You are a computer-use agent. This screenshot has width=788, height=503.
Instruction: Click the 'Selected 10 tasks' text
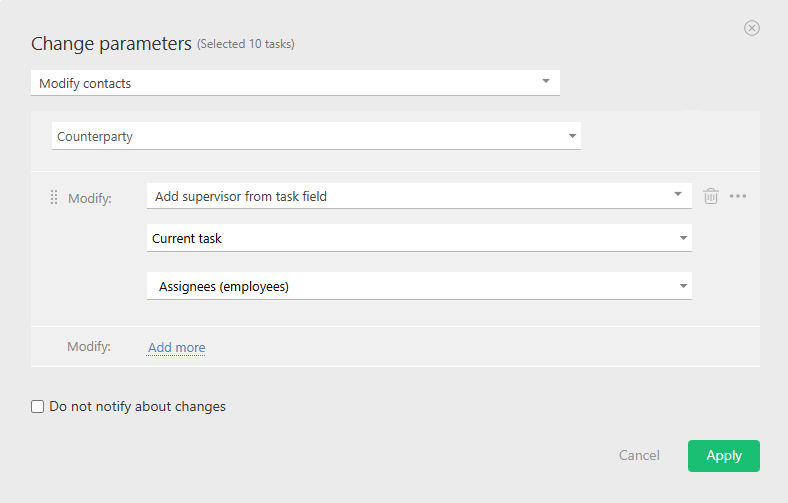245,44
